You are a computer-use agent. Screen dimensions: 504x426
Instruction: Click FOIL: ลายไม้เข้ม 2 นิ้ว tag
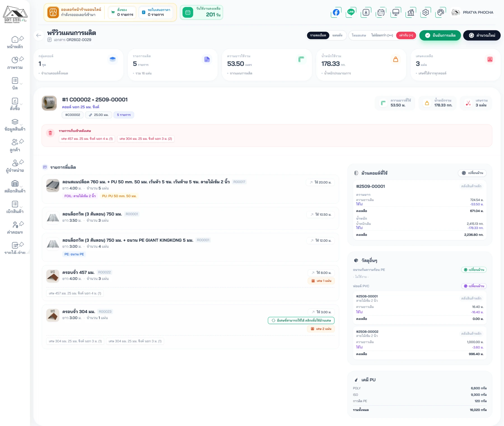pos(80,196)
